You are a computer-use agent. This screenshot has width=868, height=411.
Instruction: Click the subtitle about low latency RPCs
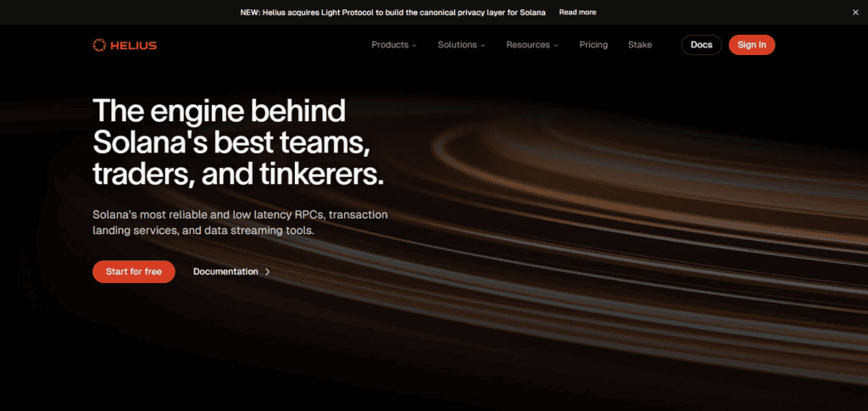coord(240,222)
